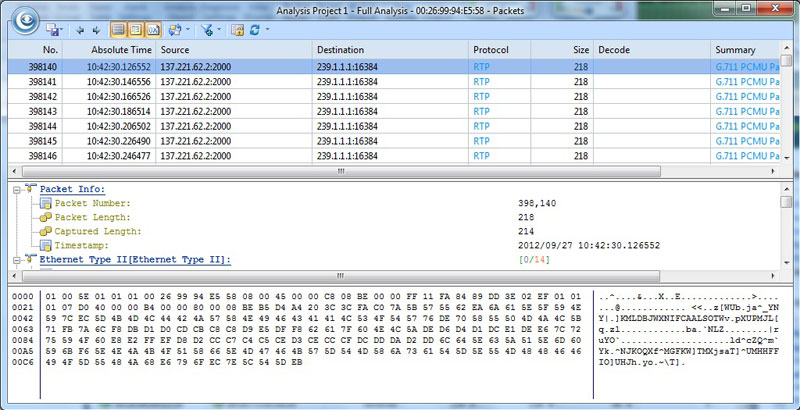Screen dimensions: 800x410
Task: Click decode pane scroll right arrow
Action: coord(773,276)
